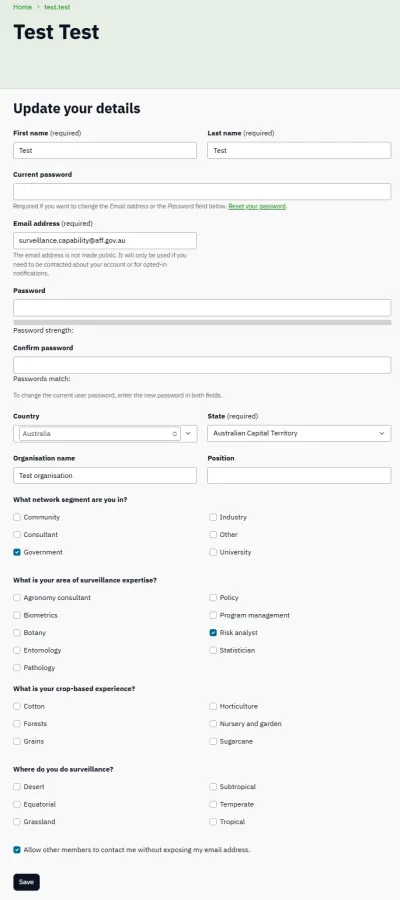Check the Industry checkbox
The height and width of the screenshot is (900, 400).
213,517
